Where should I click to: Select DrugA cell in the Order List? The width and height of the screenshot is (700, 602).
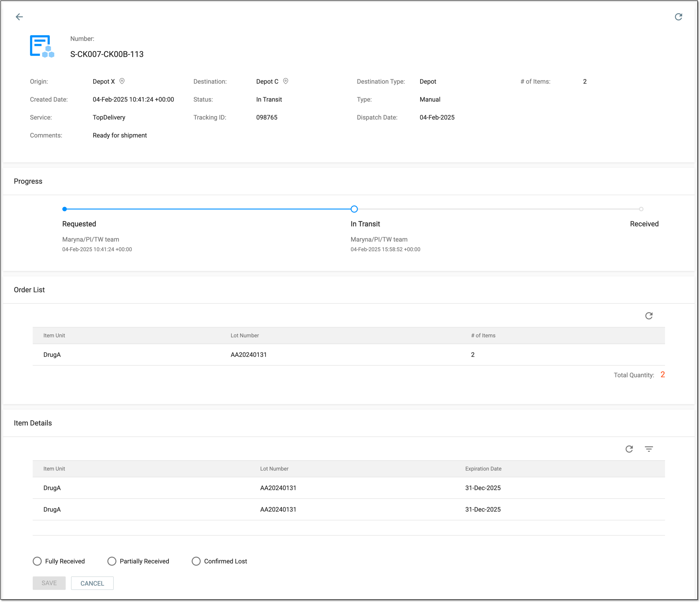52,355
